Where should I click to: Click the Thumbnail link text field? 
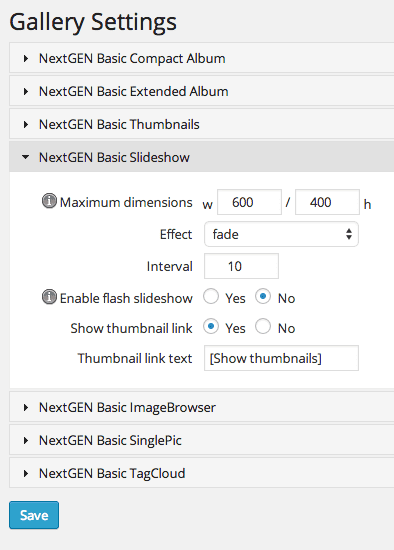coord(281,358)
